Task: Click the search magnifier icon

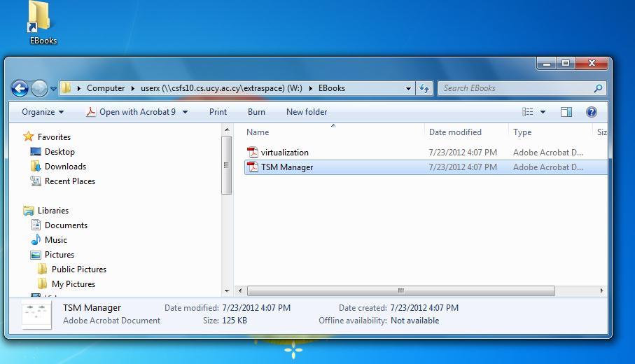Action: [598, 88]
